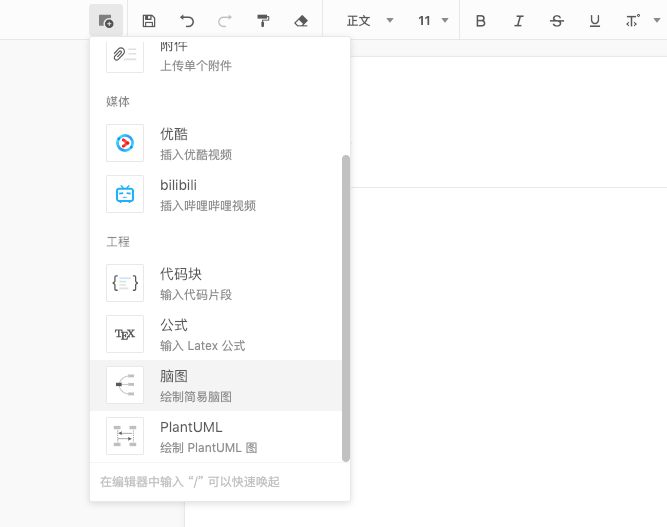
Task: Click the save icon
Action: [x=149, y=20]
